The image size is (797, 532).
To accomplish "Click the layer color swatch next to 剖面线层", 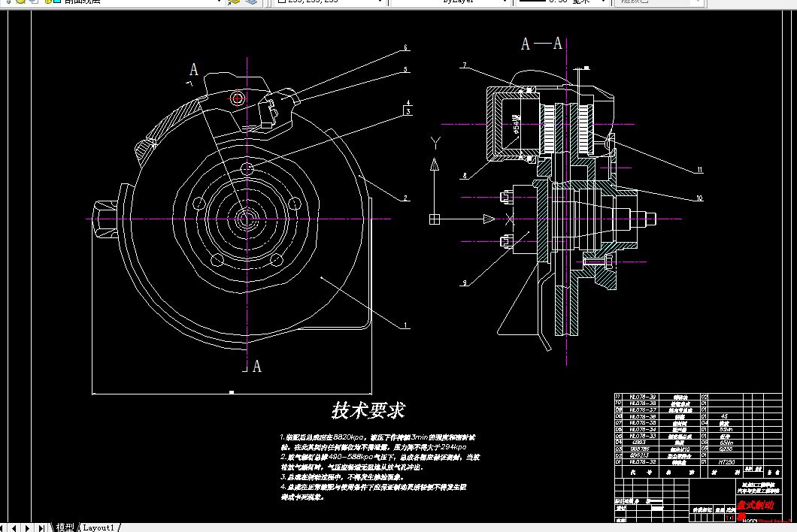I will 58,2.
